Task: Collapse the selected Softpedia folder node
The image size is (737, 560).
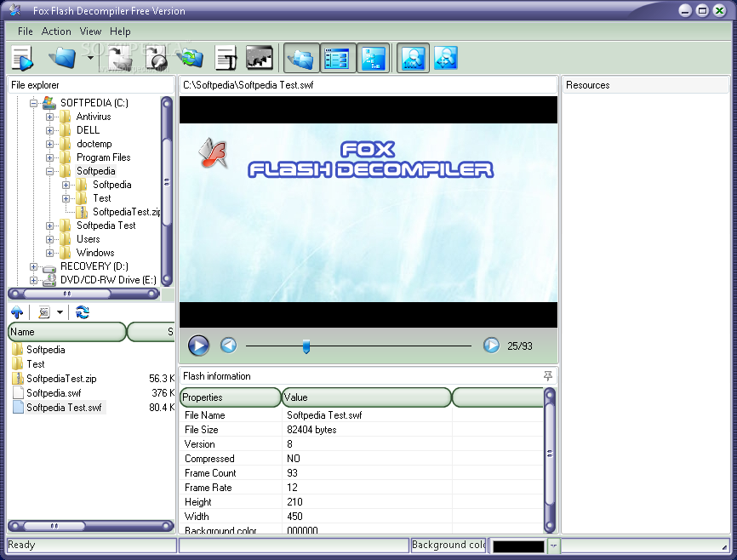Action: click(x=49, y=171)
